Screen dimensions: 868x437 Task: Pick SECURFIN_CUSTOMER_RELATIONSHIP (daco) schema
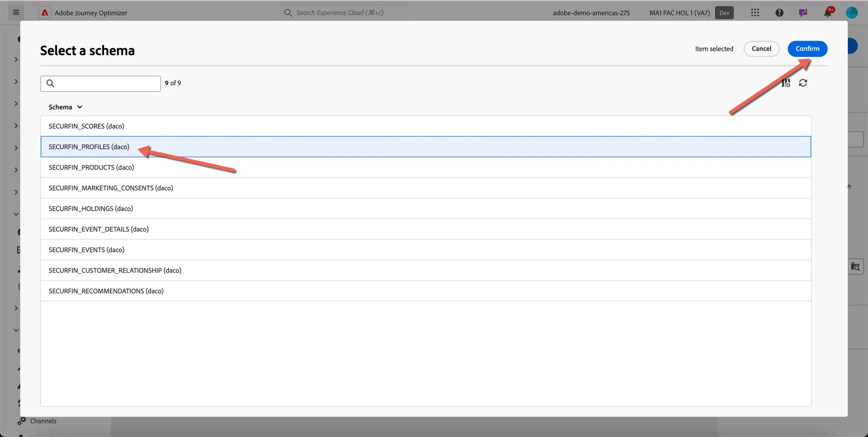tap(425, 271)
